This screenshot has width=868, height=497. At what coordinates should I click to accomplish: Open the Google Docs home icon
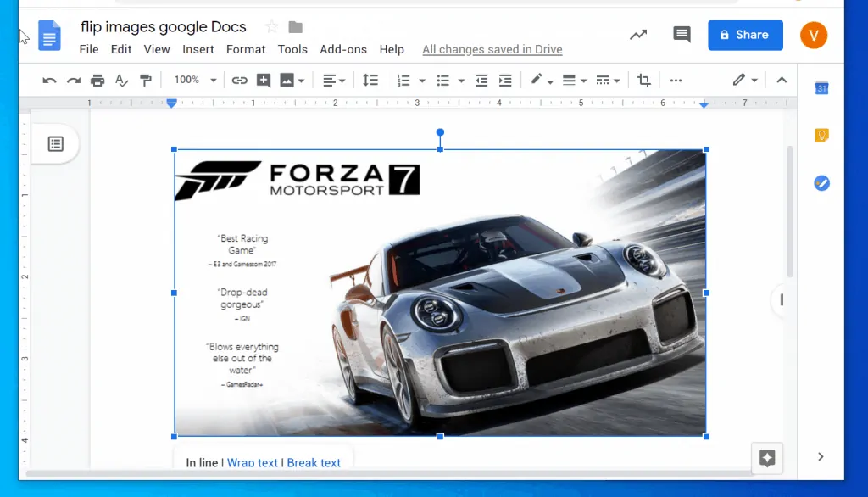click(x=49, y=35)
